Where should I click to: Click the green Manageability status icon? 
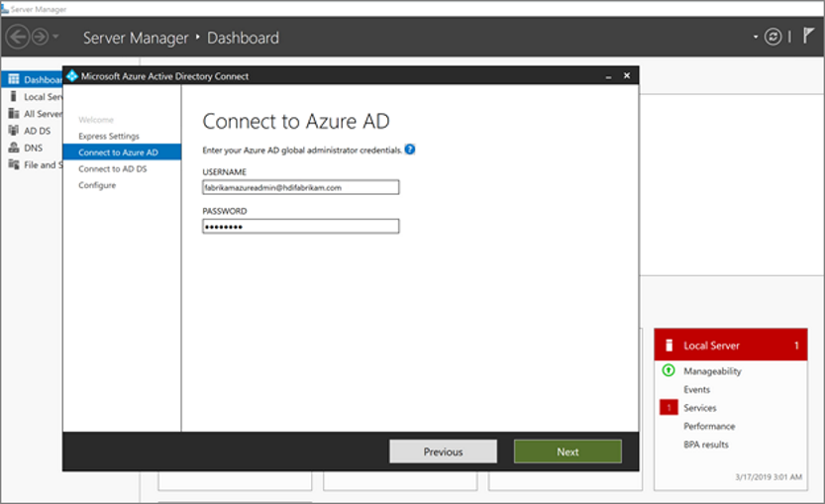click(669, 370)
